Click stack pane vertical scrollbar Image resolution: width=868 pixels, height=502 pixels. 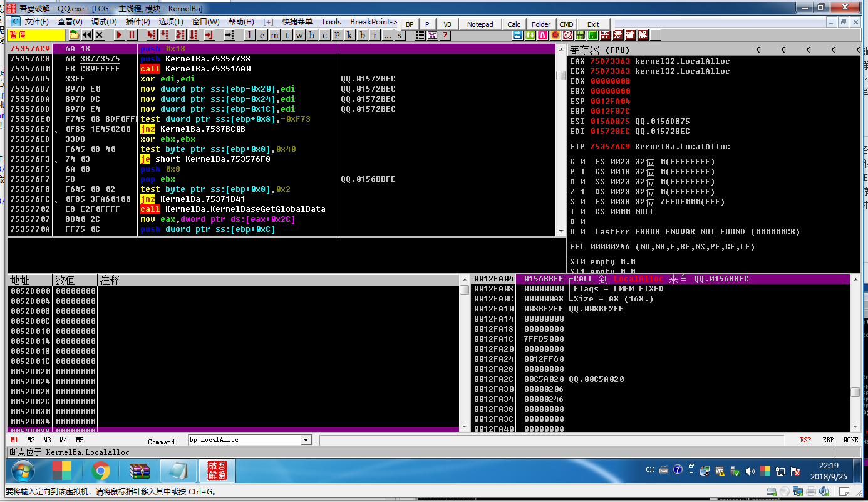coord(855,353)
